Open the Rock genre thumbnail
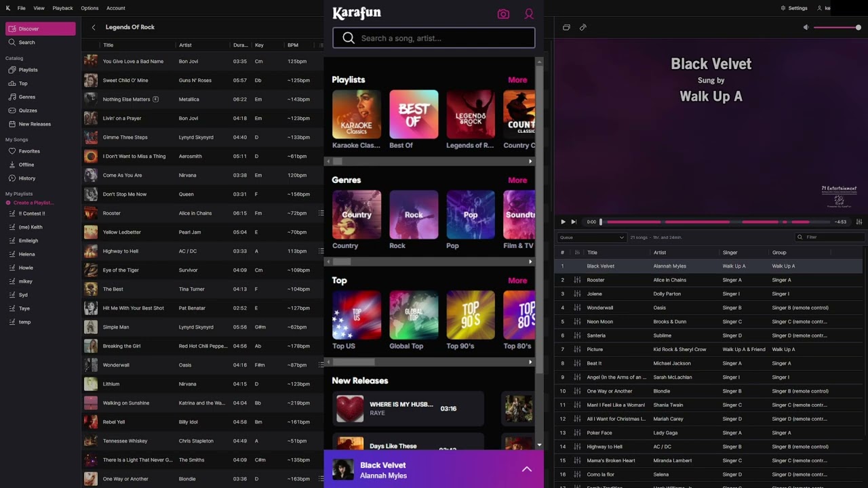Viewport: 868px width, 488px height. pyautogui.click(x=414, y=215)
